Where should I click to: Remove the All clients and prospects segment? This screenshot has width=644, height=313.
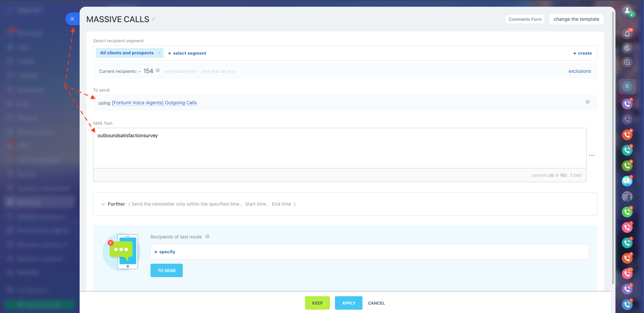point(159,53)
